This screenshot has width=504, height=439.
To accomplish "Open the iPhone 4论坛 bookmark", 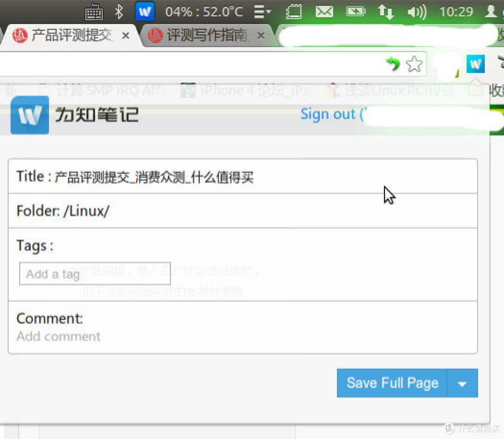I will pos(246,91).
